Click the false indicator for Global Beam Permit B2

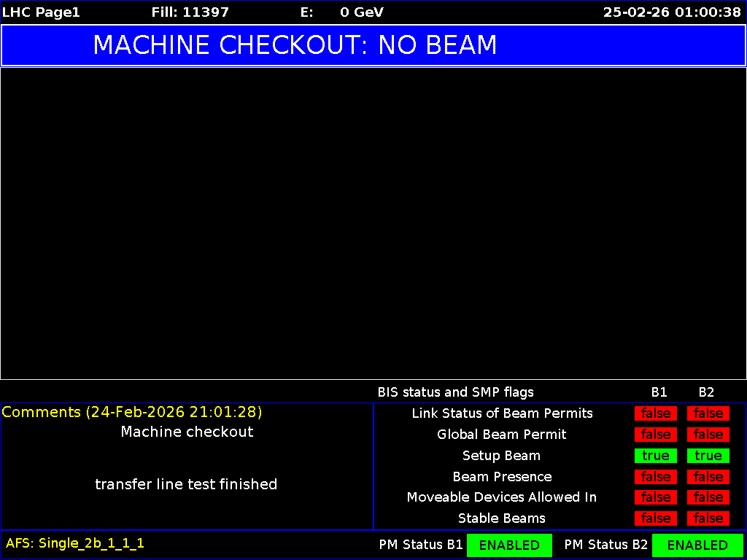click(708, 435)
